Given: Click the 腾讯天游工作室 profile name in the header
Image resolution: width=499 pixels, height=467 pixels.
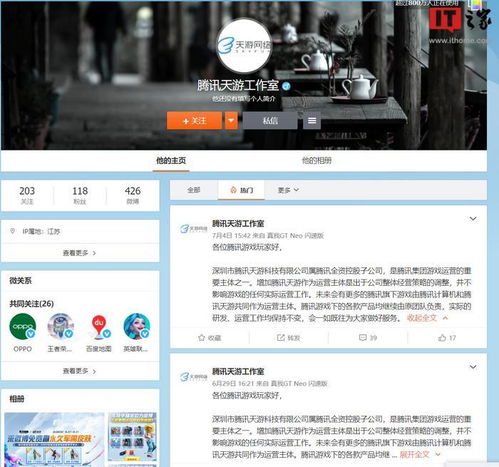Looking at the screenshot, I should (238, 86).
